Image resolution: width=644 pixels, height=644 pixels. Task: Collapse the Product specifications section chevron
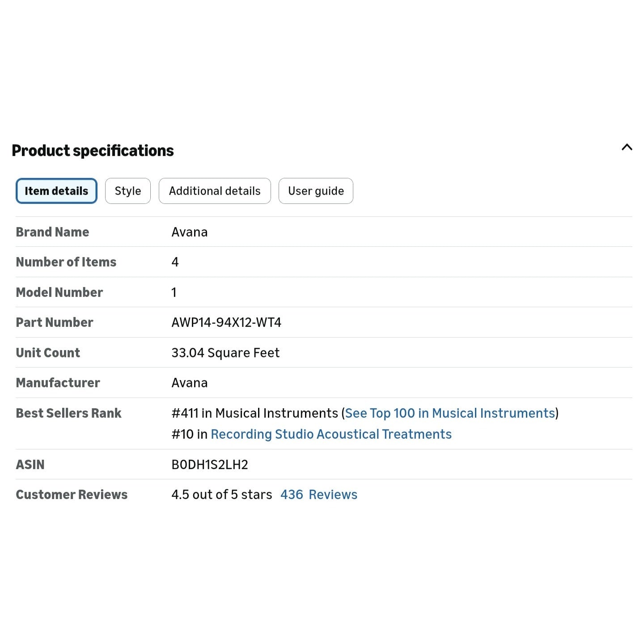point(627,147)
